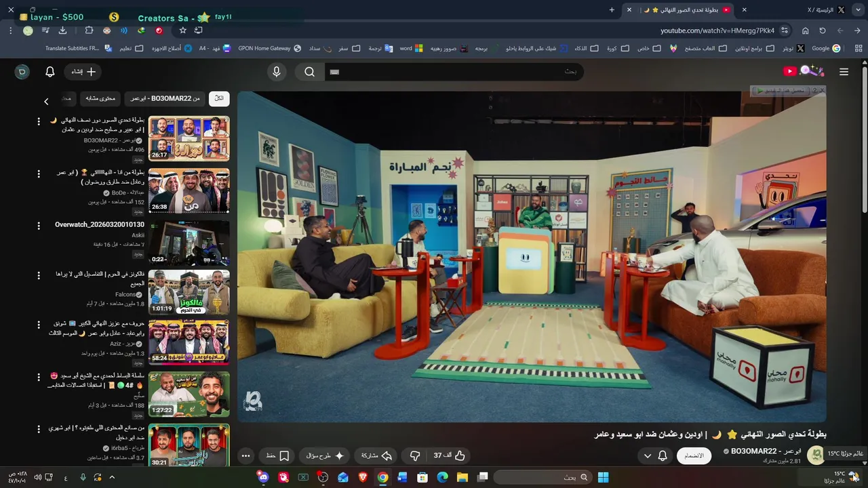
Task: Toggle the tray microphone icon
Action: coord(83,477)
